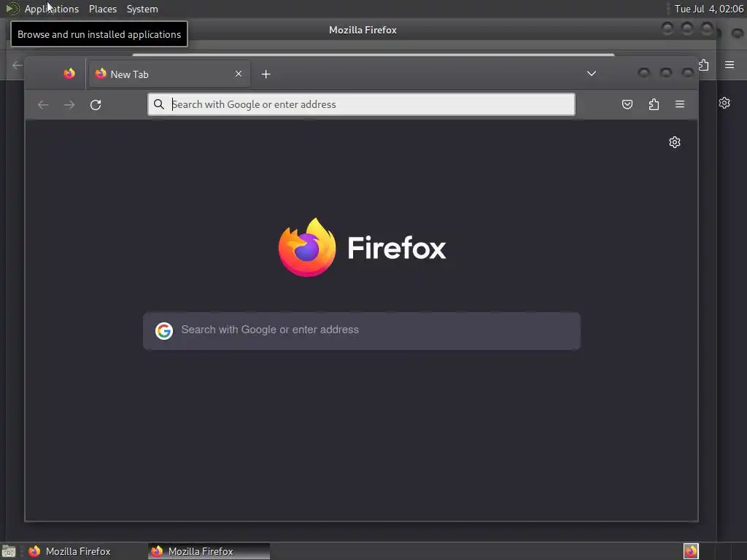Click the gear icon in background Firefox window
The height and width of the screenshot is (560, 747).
coord(724,103)
